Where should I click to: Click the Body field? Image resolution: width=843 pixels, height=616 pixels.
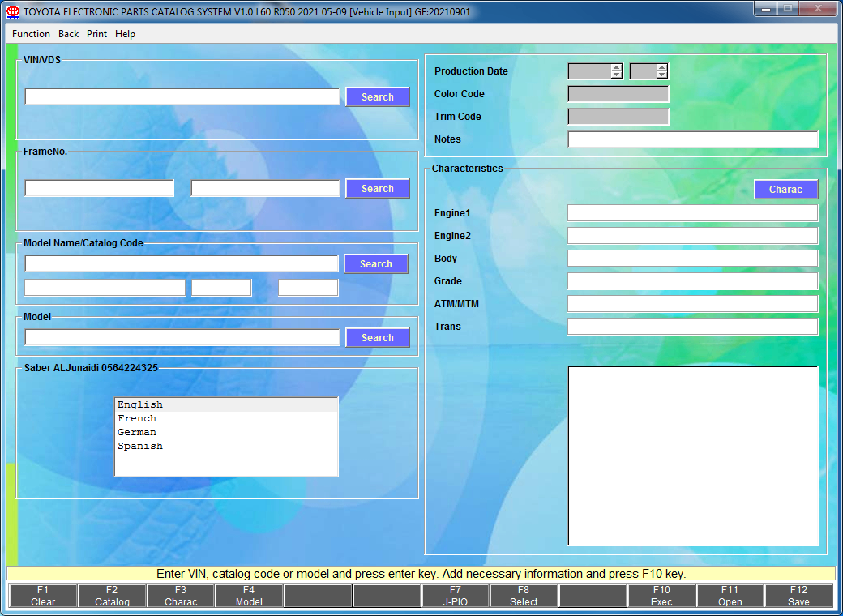click(693, 258)
